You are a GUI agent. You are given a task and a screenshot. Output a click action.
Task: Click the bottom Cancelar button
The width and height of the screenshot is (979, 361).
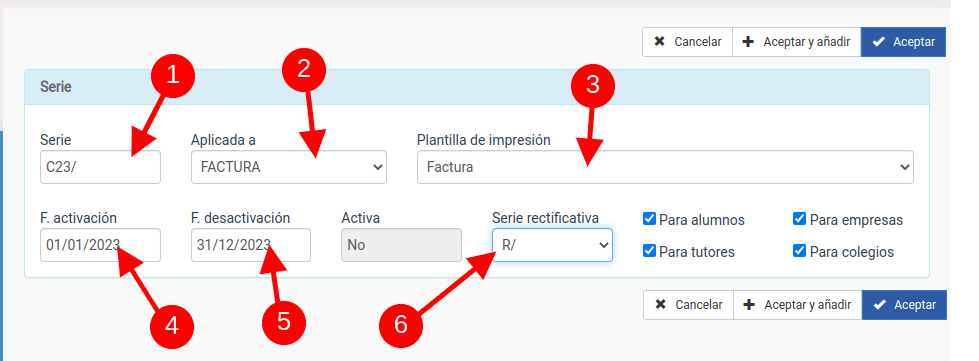click(x=688, y=305)
